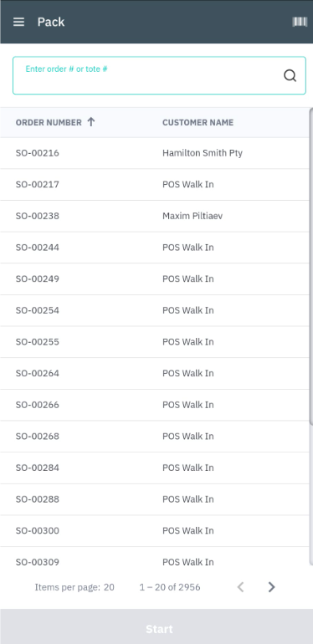Open the Items per page selector
The height and width of the screenshot is (644, 313).
[109, 587]
